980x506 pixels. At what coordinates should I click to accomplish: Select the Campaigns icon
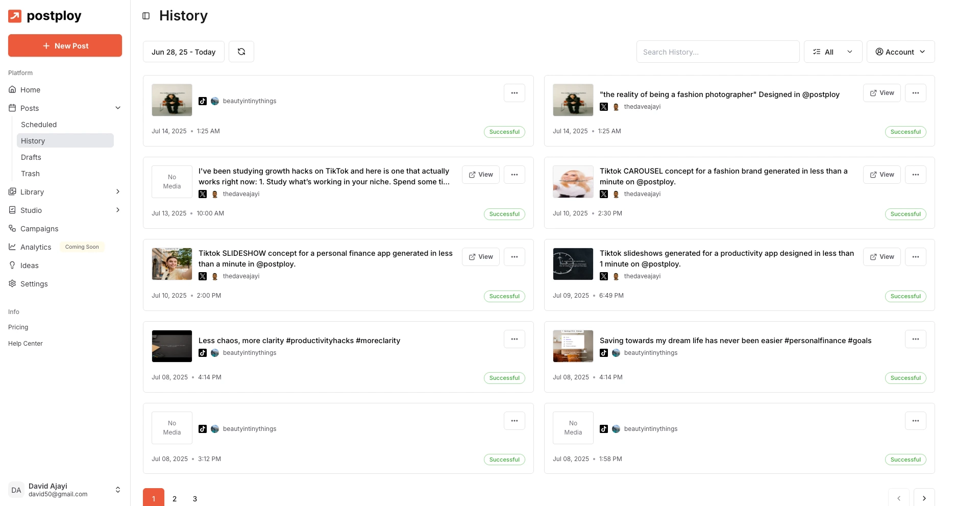point(12,228)
